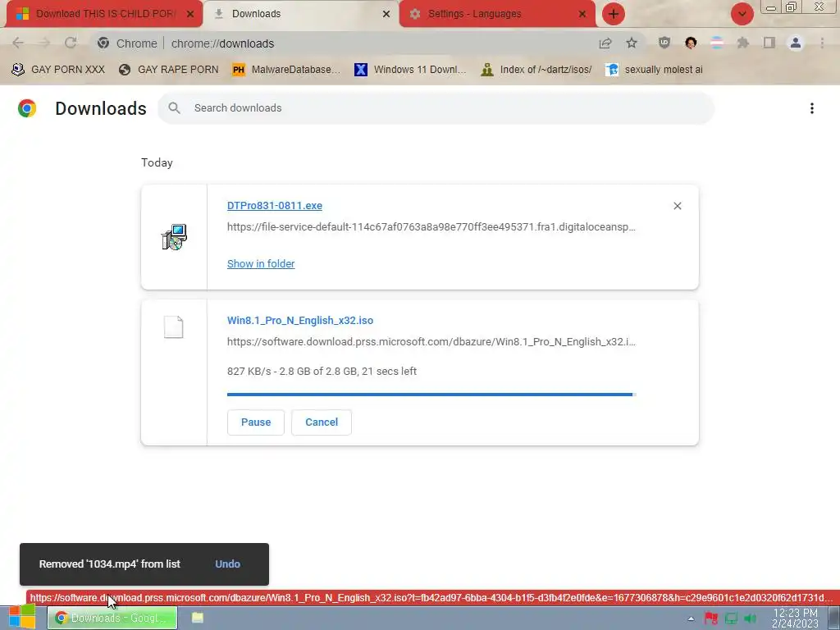Close the Downloads tab

pyautogui.click(x=386, y=14)
